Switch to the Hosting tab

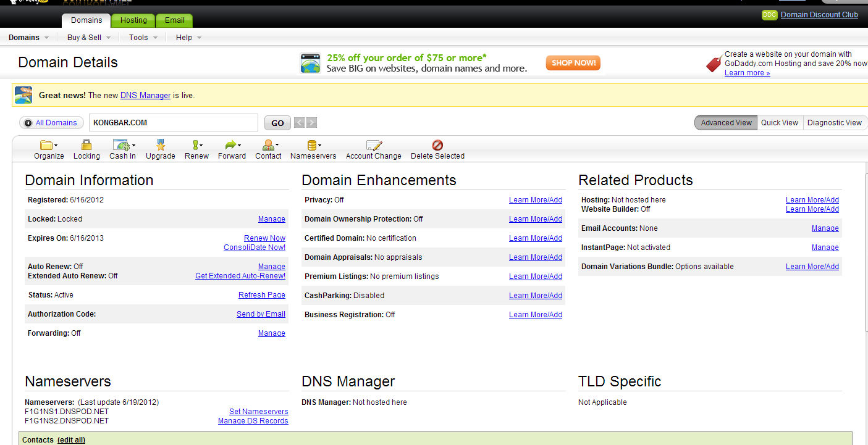[133, 20]
